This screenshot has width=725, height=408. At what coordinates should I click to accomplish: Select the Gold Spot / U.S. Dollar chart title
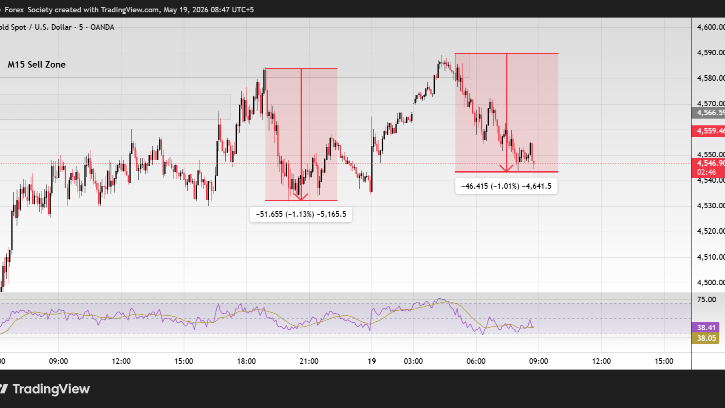pyautogui.click(x=57, y=27)
